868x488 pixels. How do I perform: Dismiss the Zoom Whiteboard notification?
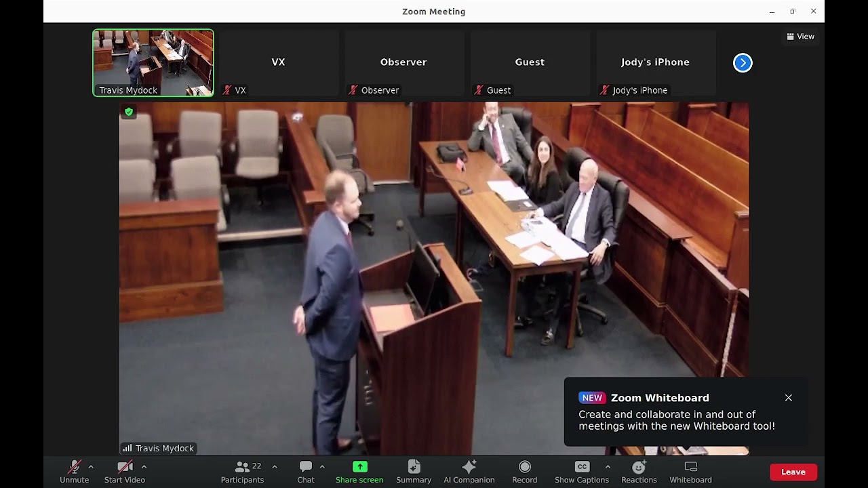[x=789, y=398]
